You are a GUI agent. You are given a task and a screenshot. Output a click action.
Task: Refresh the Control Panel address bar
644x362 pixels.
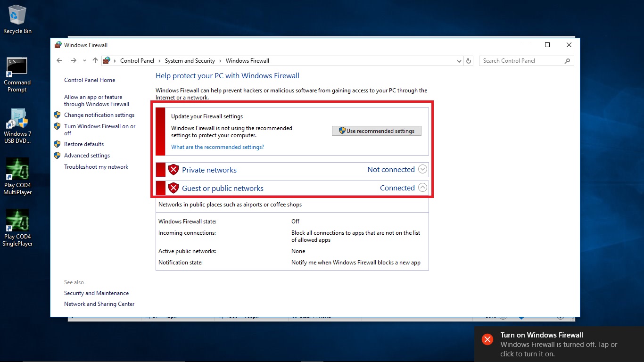469,61
